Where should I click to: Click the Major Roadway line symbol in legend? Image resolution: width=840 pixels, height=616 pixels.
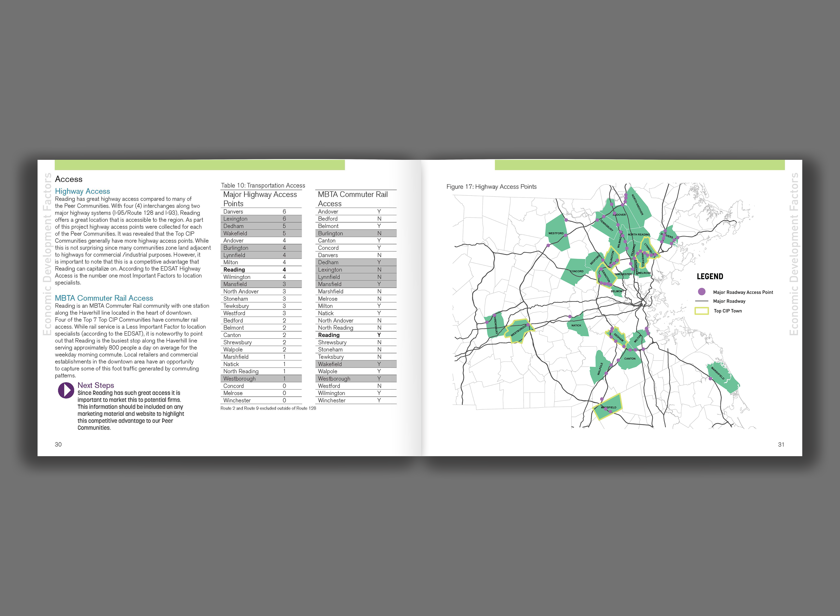click(x=701, y=301)
